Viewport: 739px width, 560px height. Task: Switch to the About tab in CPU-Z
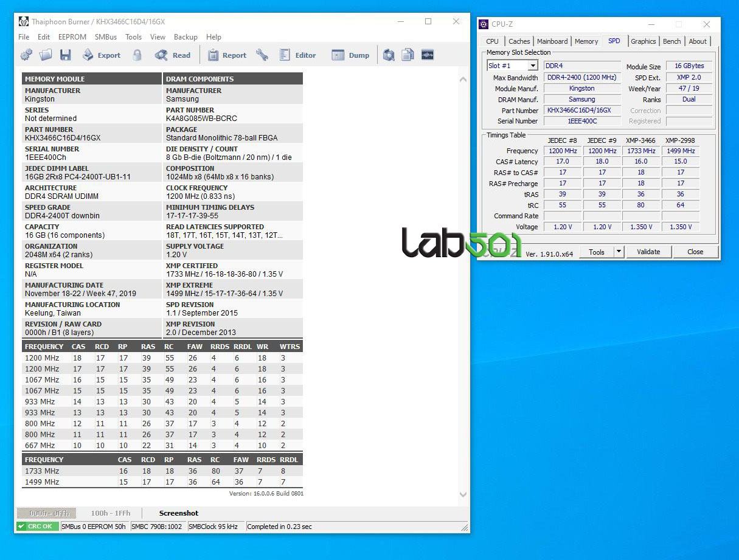(x=698, y=41)
